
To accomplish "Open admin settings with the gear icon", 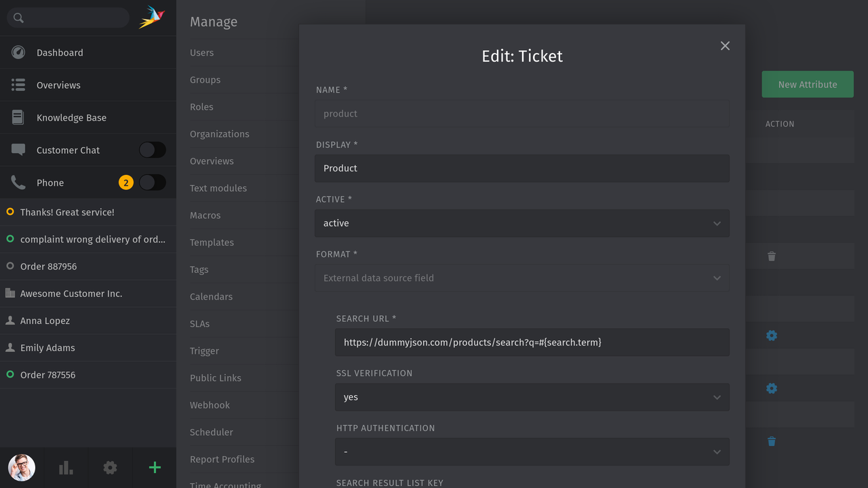I will [x=110, y=468].
